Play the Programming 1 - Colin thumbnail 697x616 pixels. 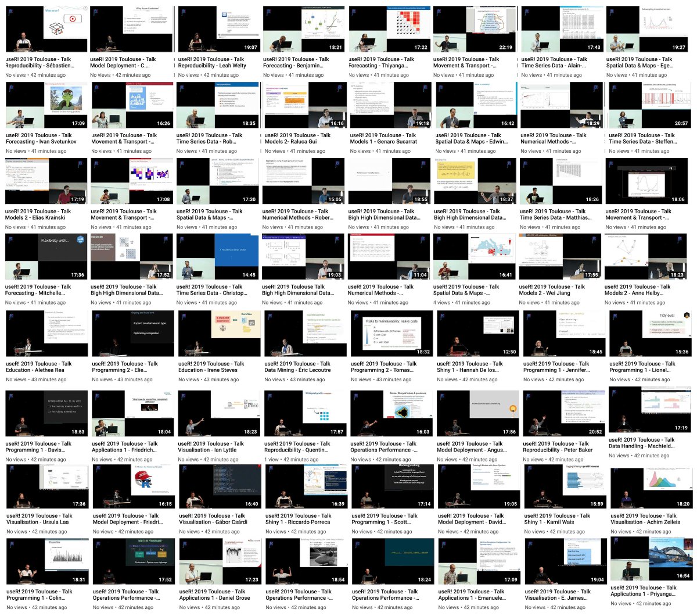[48, 561]
